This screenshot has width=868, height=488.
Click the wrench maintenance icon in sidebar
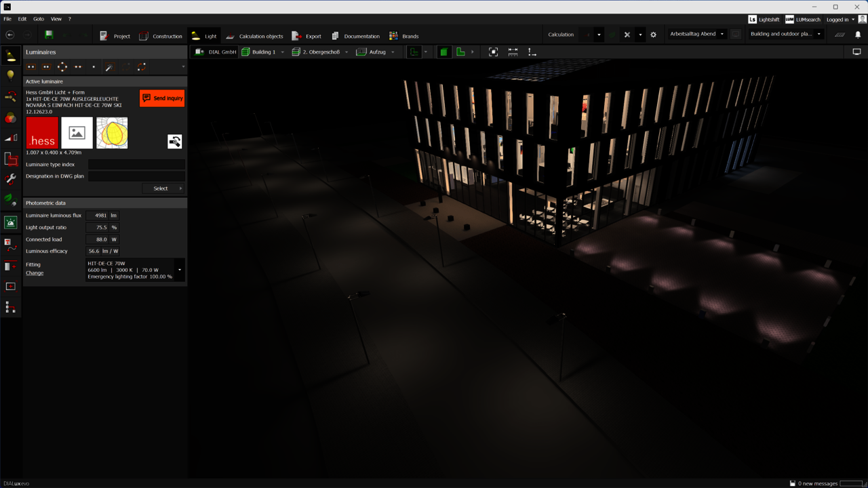click(10, 180)
